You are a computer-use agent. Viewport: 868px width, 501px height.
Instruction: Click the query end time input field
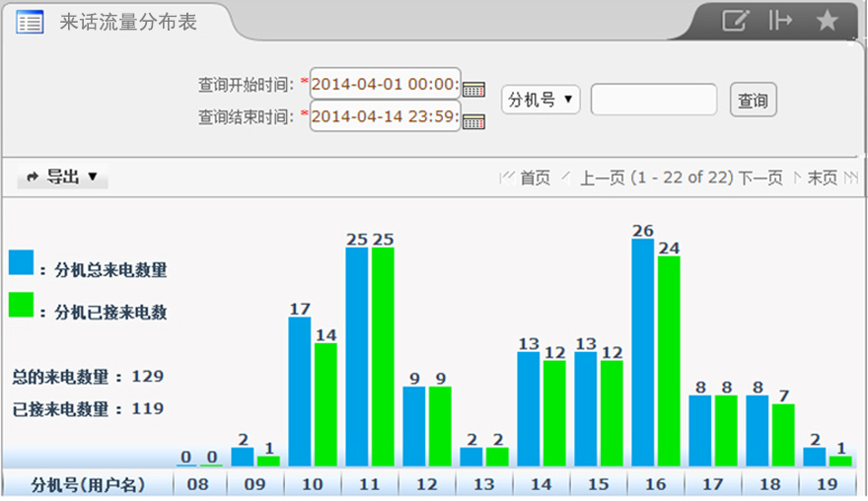[x=385, y=117]
